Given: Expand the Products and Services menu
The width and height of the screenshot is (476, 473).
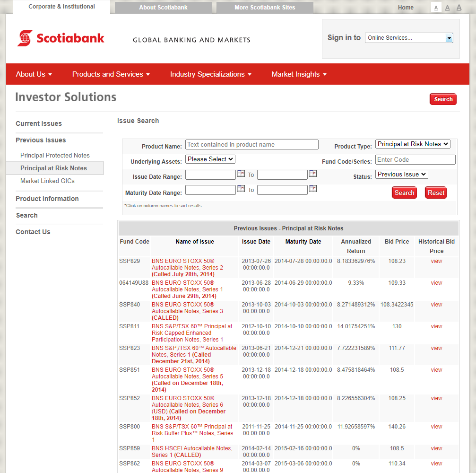Looking at the screenshot, I should tap(111, 74).
